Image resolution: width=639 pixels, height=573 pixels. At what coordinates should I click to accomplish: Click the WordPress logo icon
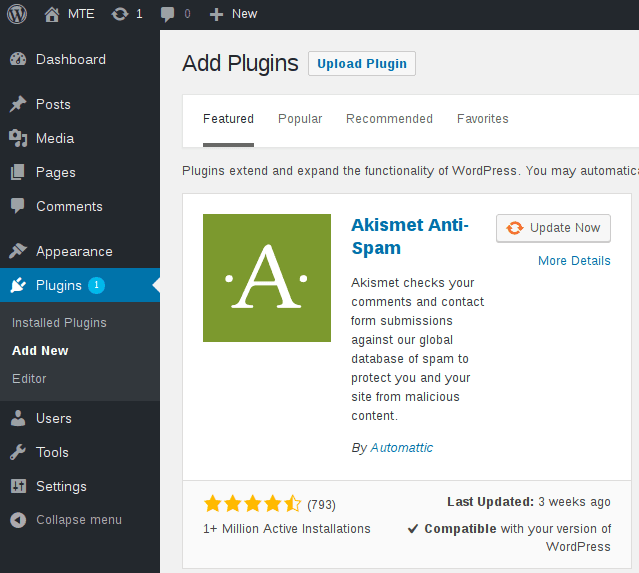(x=20, y=14)
